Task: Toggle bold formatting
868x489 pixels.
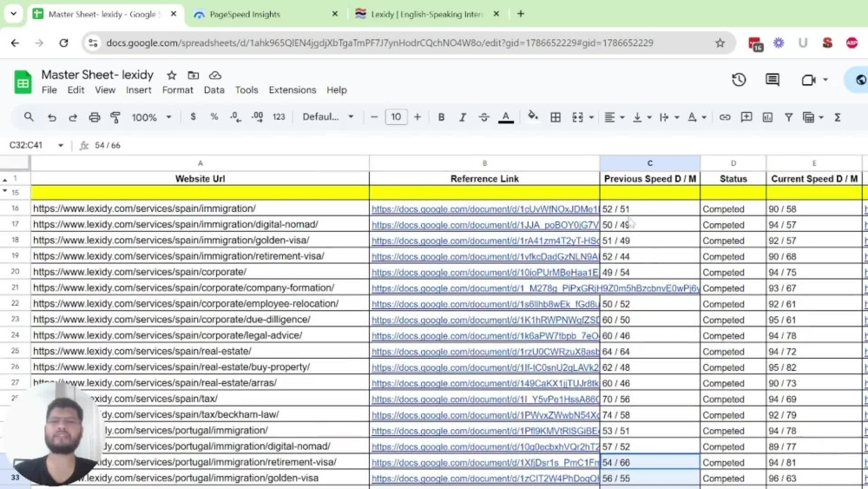Action: pyautogui.click(x=441, y=117)
